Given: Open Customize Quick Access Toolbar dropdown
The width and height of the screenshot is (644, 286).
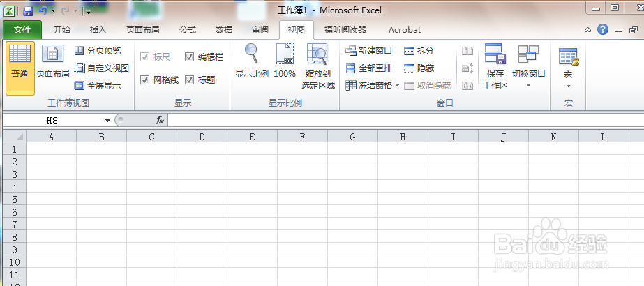Looking at the screenshot, I should (x=87, y=11).
